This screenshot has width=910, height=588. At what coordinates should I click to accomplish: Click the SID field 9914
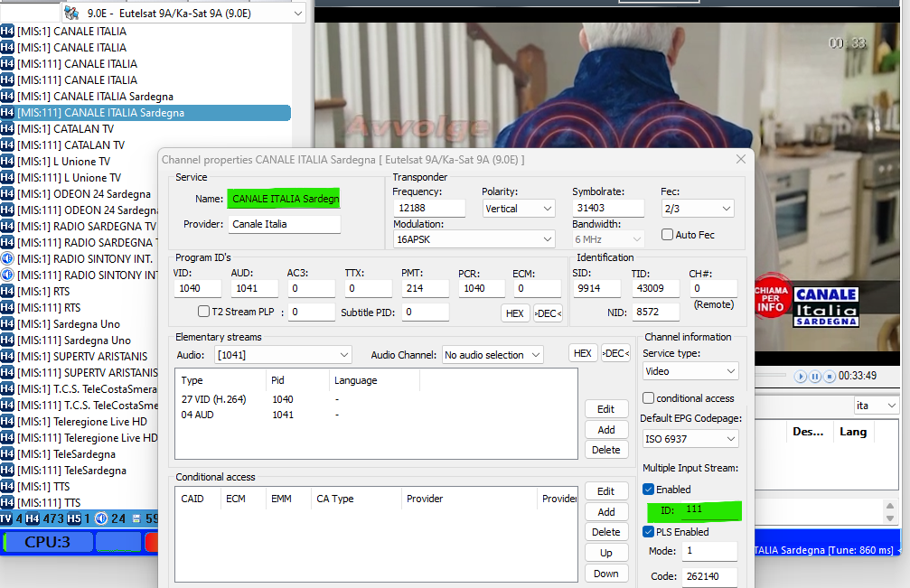[596, 288]
